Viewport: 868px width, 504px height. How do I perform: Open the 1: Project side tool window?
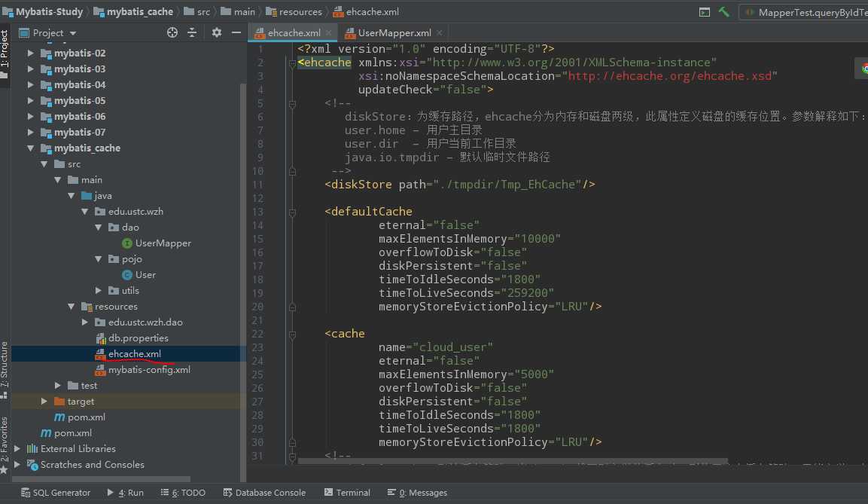coord(5,53)
